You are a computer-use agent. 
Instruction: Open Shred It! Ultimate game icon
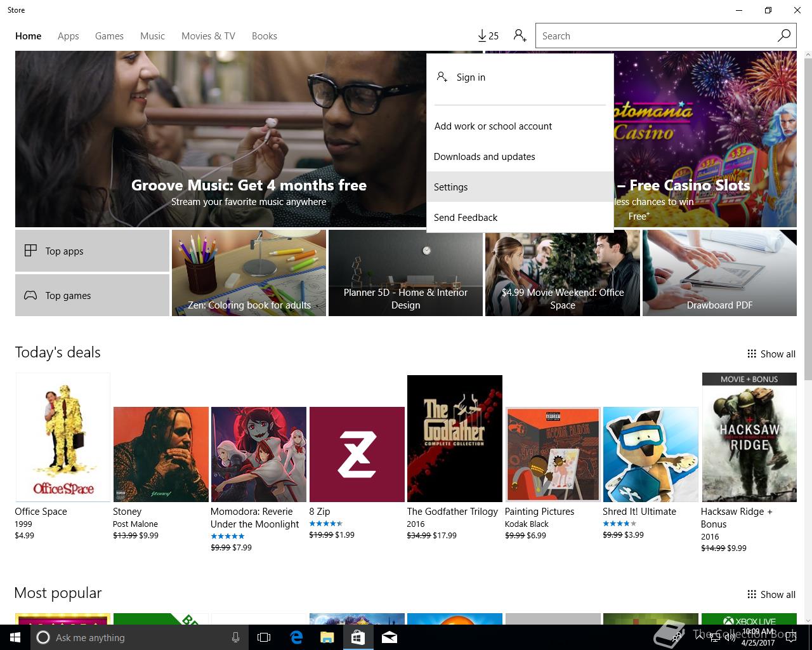[x=650, y=454]
